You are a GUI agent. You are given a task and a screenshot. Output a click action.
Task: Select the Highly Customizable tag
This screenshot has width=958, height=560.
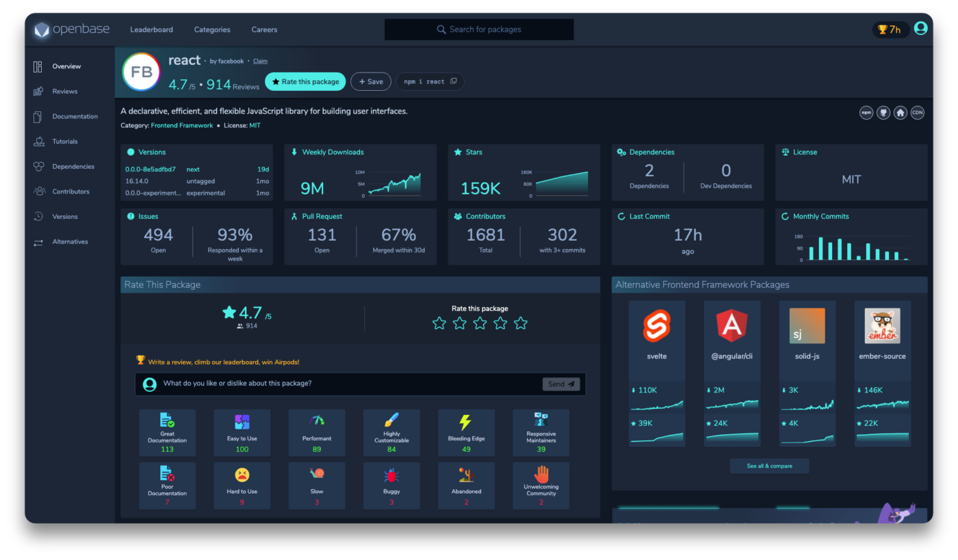391,433
